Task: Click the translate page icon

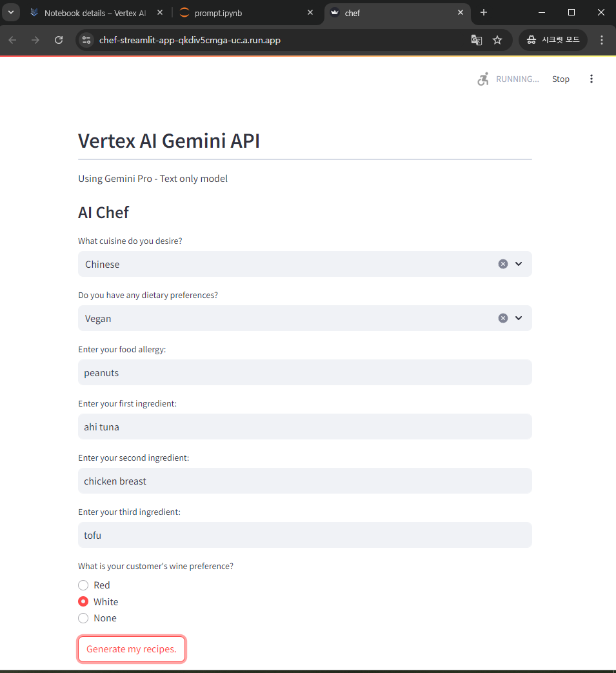Action: pos(477,40)
